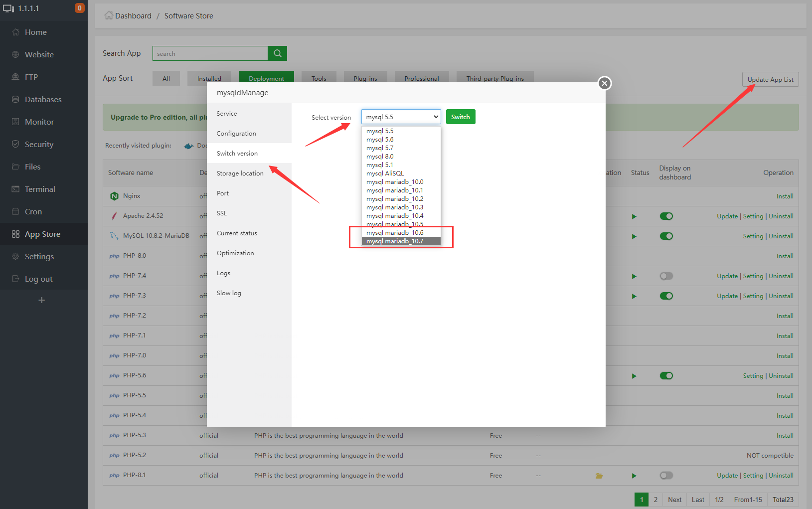
Task: Open the Select version dropdown
Action: (x=401, y=117)
